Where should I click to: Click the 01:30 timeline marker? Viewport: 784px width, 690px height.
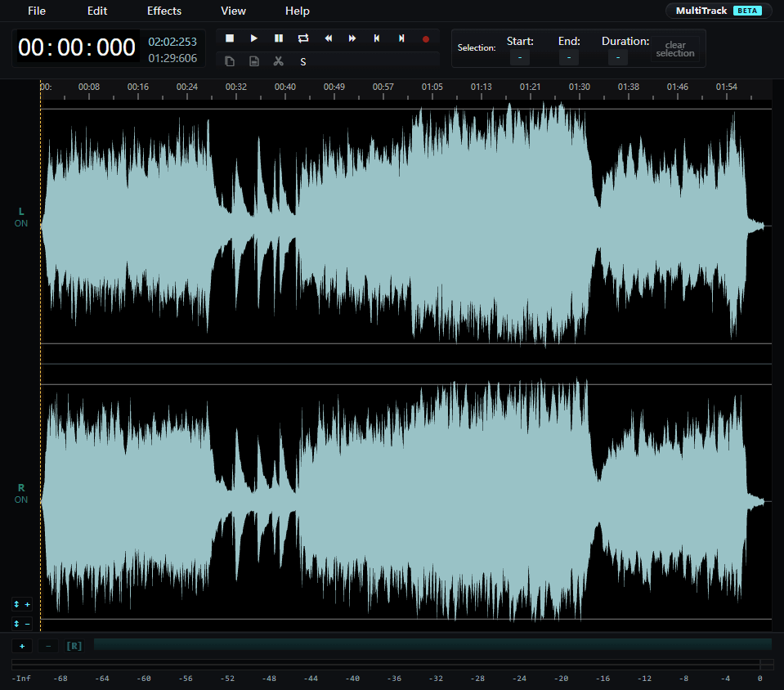pyautogui.click(x=579, y=87)
